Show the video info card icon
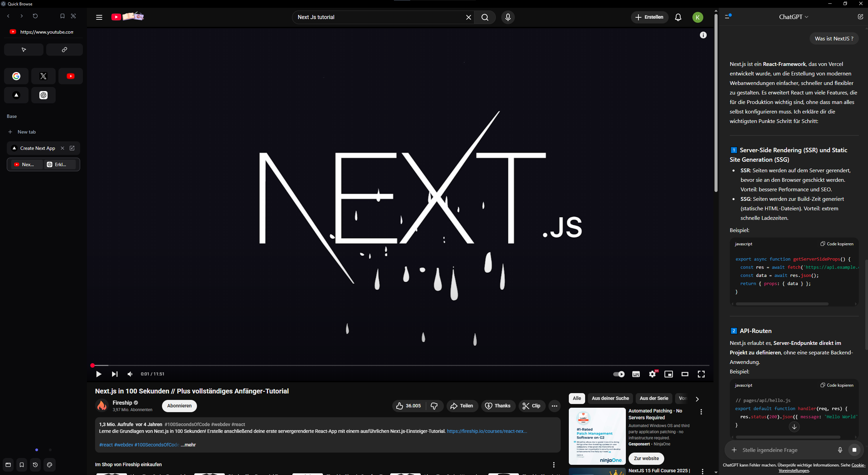This screenshot has width=868, height=475. point(703,35)
